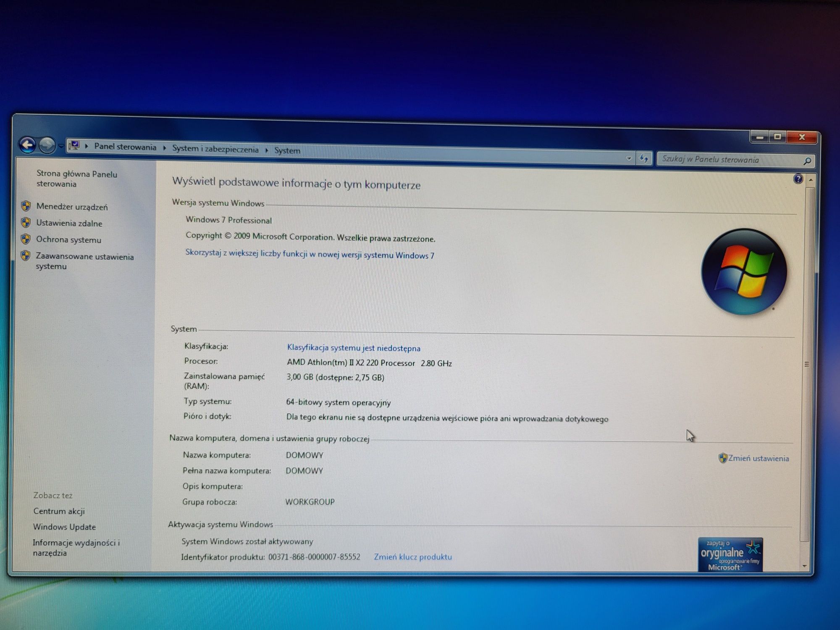This screenshot has width=840, height=630.
Task: Focus the Szukaj w Panelu sterowania field
Action: (729, 160)
